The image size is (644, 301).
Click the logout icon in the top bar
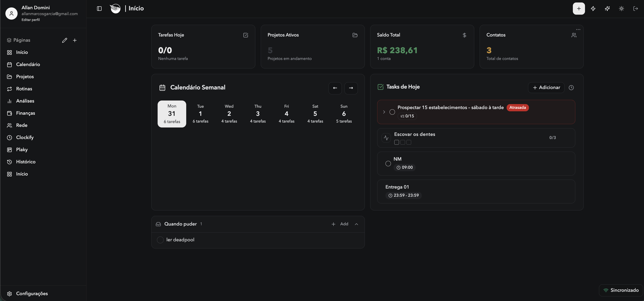pyautogui.click(x=635, y=9)
